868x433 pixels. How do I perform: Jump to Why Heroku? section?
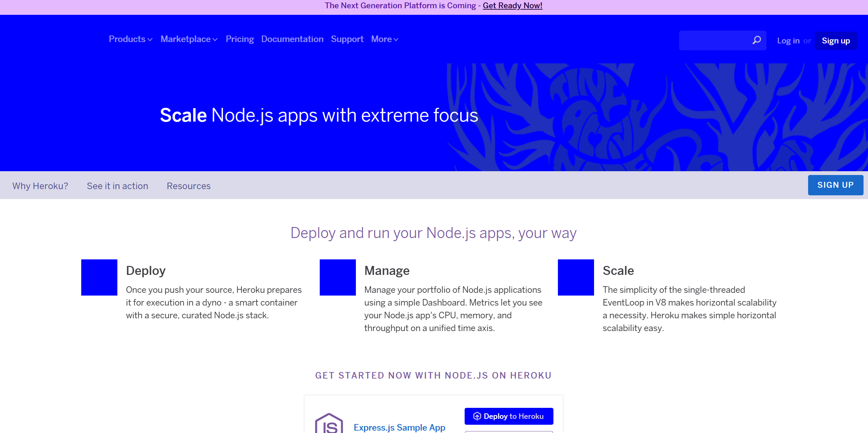[x=40, y=186]
